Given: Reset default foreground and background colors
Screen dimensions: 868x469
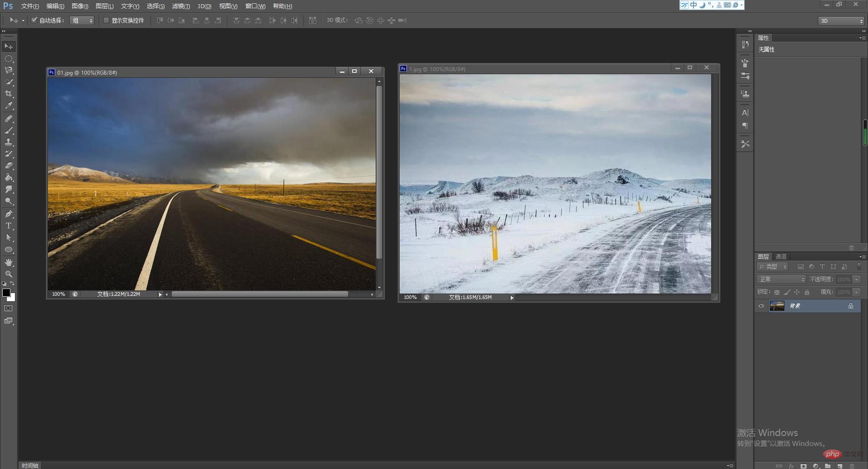Looking at the screenshot, I should [x=4, y=284].
